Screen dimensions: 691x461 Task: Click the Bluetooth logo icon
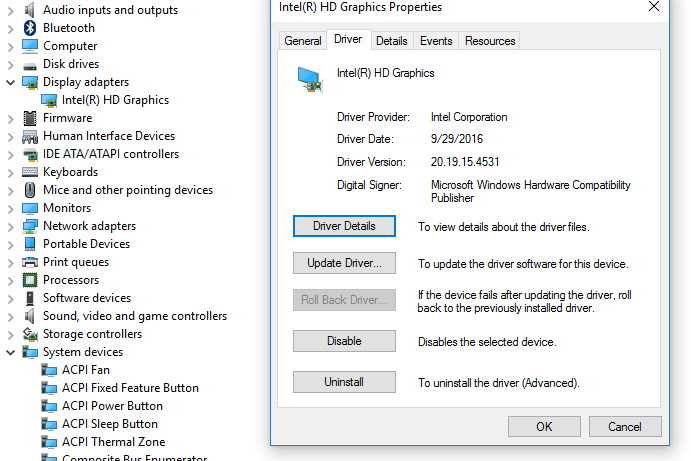click(30, 28)
